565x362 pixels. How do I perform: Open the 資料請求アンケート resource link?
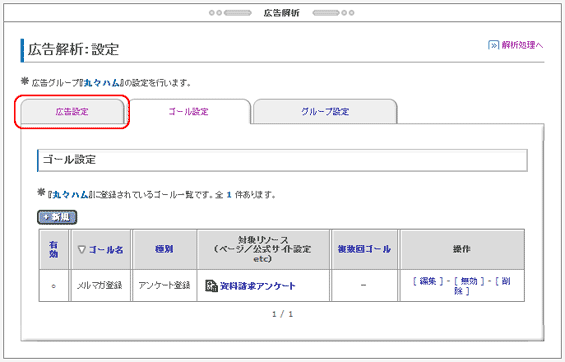pos(258,286)
